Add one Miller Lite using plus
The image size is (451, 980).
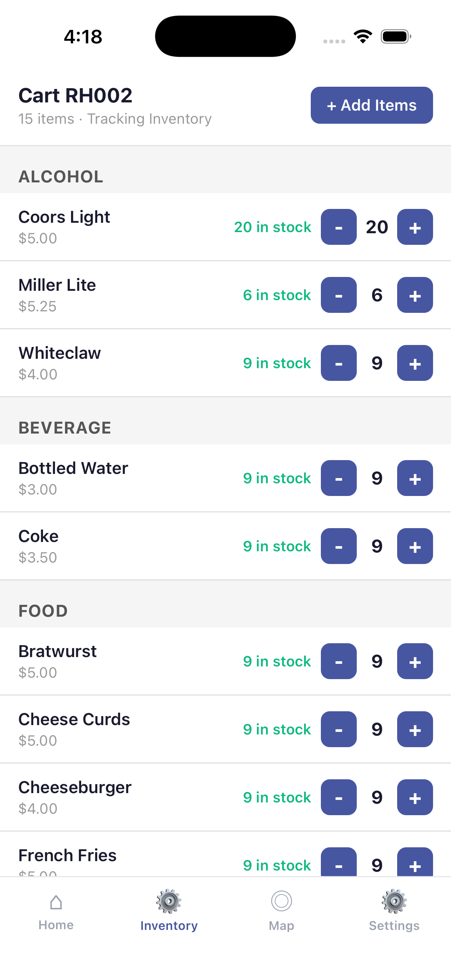pos(414,295)
